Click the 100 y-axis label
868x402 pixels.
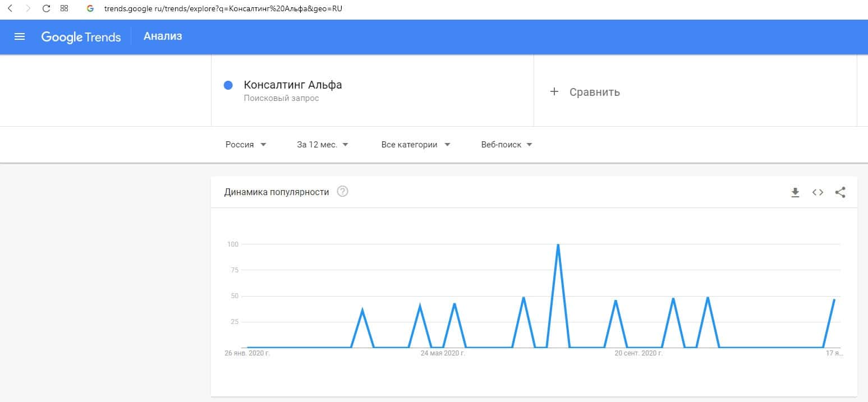pyautogui.click(x=233, y=244)
